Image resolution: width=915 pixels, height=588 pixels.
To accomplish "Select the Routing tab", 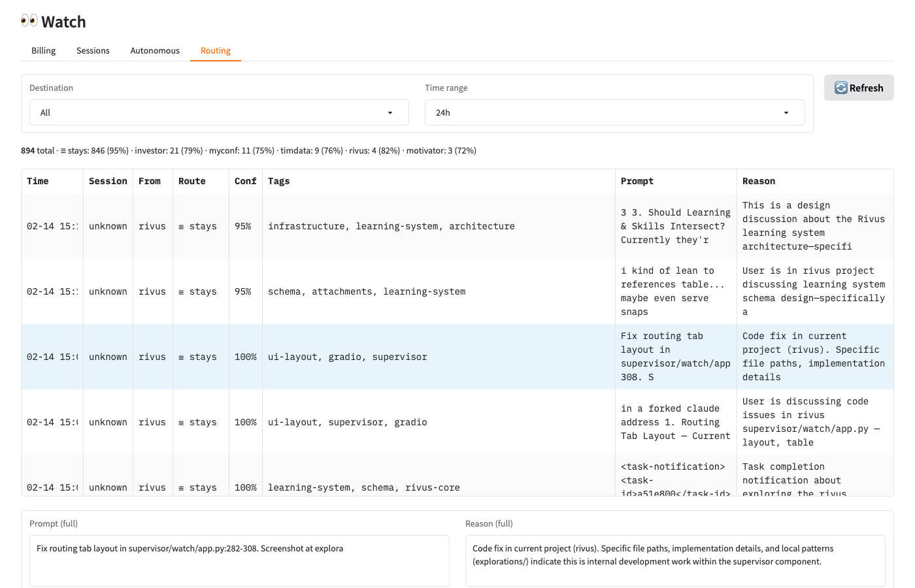I will [x=215, y=50].
